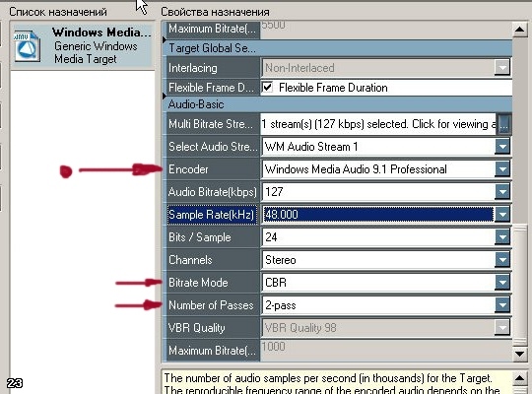Open the Channels dropdown arrow

coord(502,260)
